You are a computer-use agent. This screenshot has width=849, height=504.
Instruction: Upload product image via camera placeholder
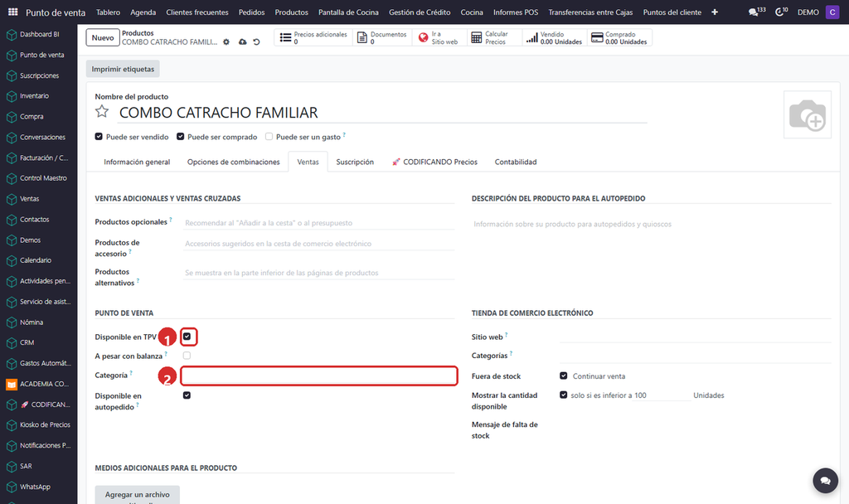[x=808, y=114]
